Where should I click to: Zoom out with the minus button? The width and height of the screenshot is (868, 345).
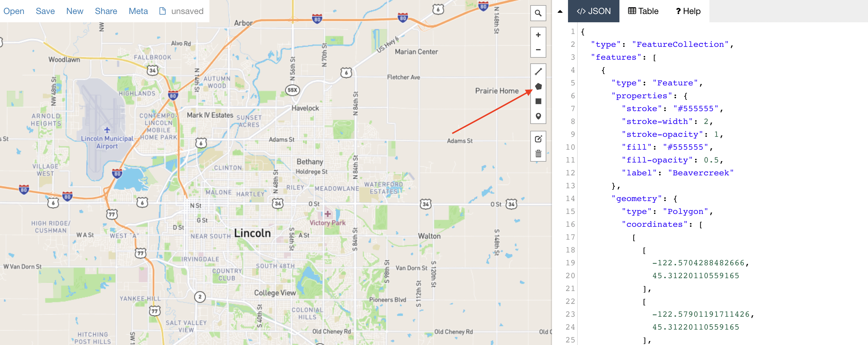pyautogui.click(x=538, y=50)
